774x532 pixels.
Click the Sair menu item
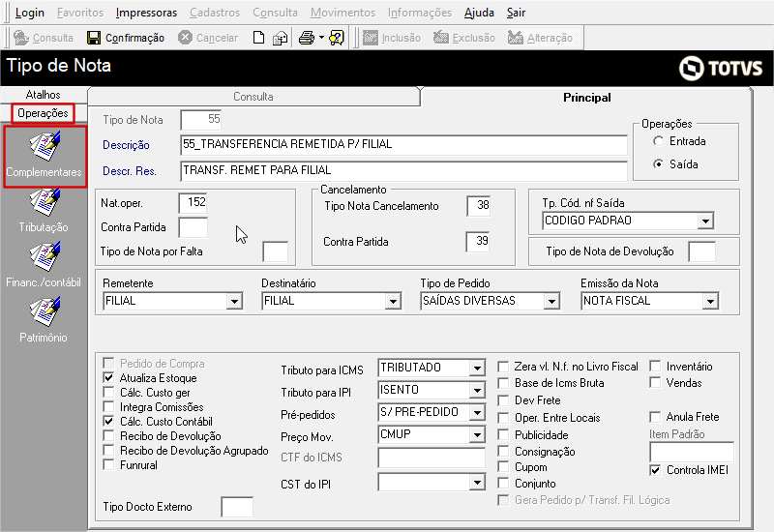click(x=516, y=13)
